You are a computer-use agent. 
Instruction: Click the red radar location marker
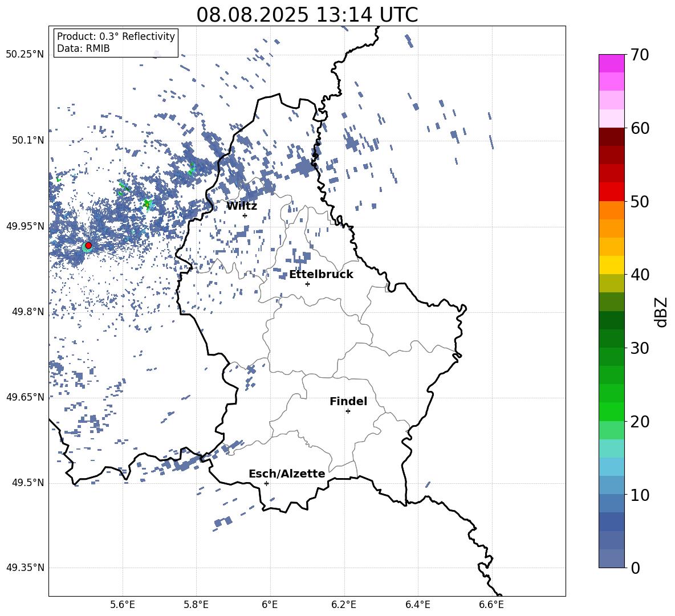[88, 246]
